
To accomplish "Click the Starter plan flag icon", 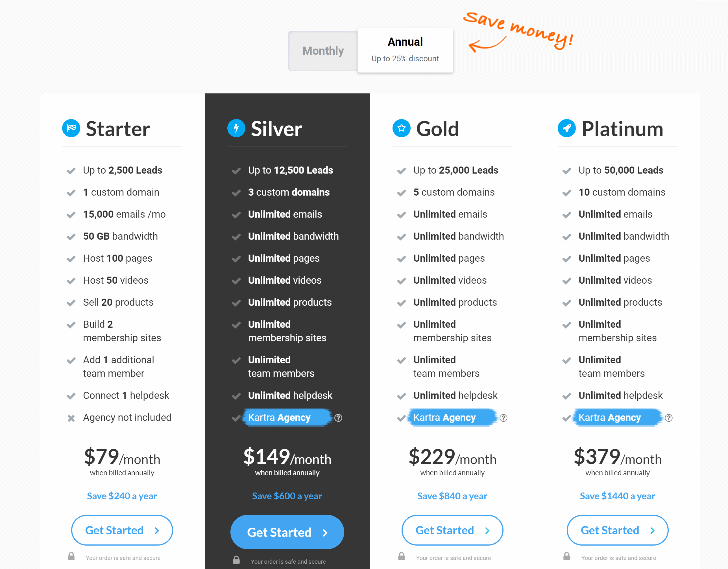I will click(x=71, y=128).
